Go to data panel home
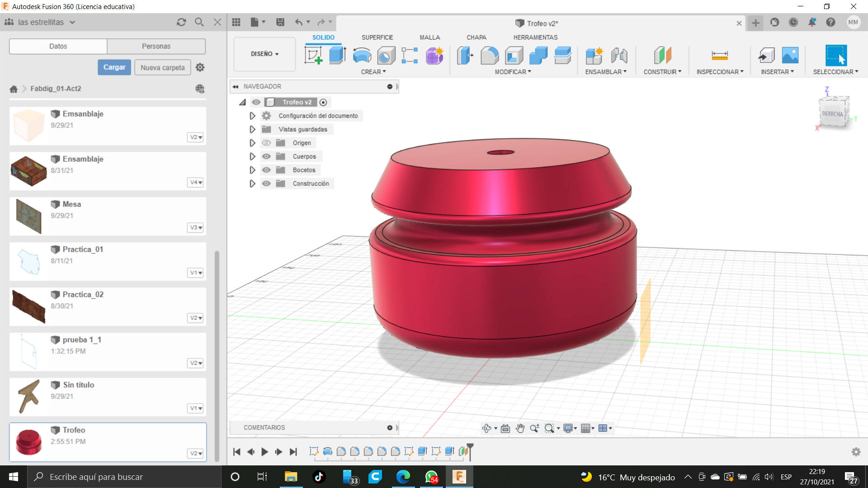This screenshot has height=488, width=868. click(x=14, y=89)
